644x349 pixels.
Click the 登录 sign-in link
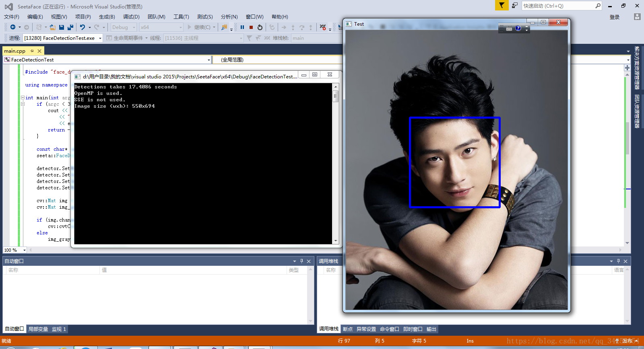click(615, 17)
